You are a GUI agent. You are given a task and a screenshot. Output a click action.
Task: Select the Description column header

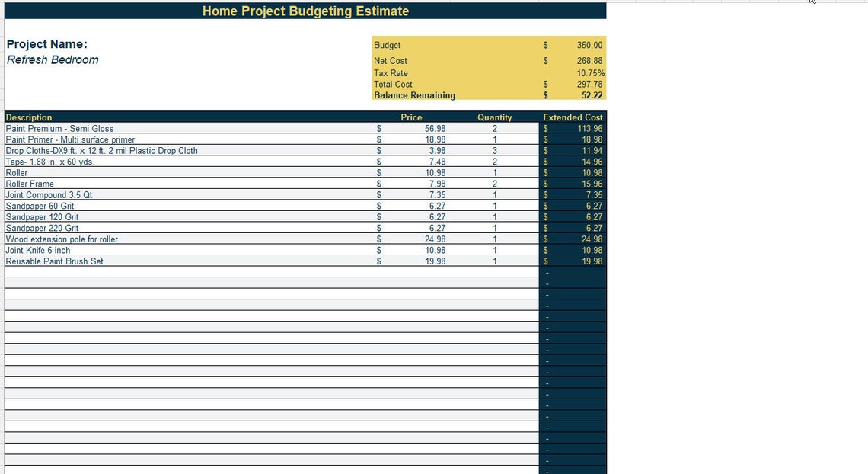click(x=29, y=117)
